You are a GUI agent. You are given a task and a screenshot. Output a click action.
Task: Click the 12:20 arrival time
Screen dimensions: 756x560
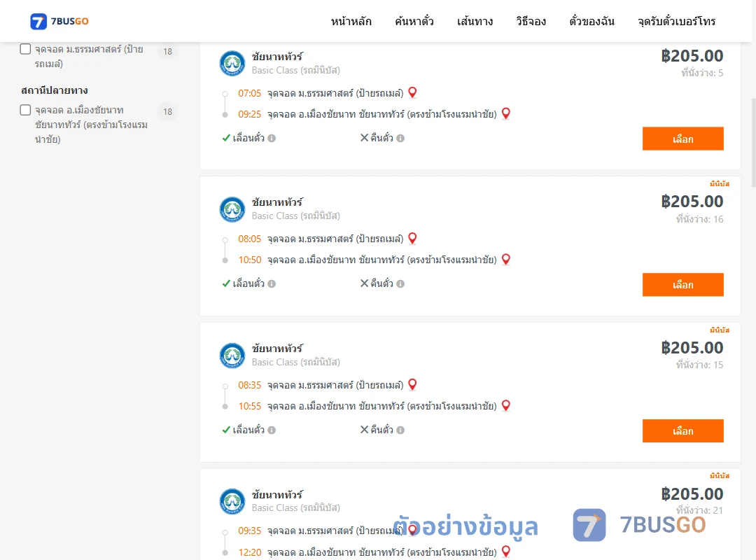tap(250, 552)
